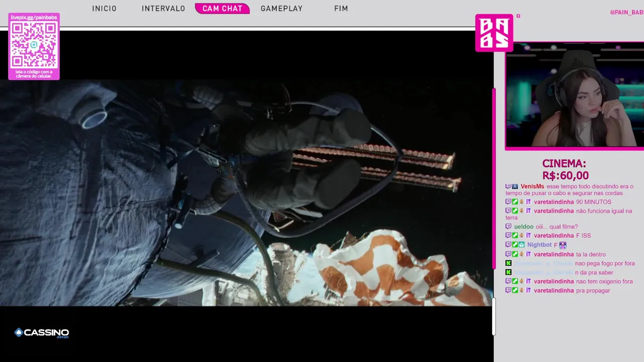The height and width of the screenshot is (362, 644).
Task: Click the Twitch icon on the 'não funciona igual na' row
Action: coord(508,211)
